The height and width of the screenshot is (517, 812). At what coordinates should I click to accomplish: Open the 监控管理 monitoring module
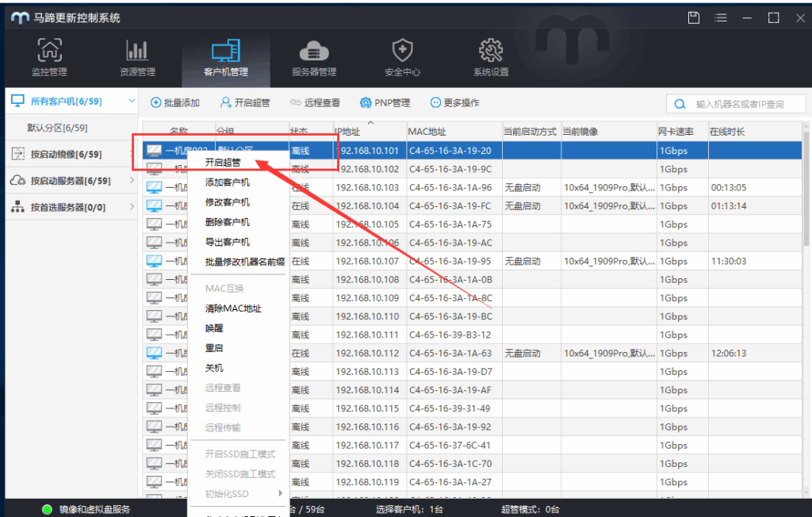(x=49, y=58)
